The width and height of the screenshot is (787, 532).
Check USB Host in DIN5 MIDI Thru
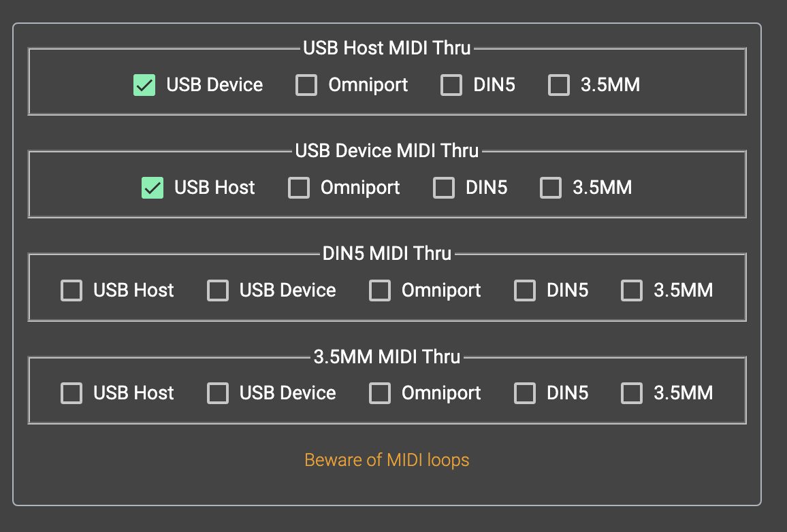click(71, 290)
